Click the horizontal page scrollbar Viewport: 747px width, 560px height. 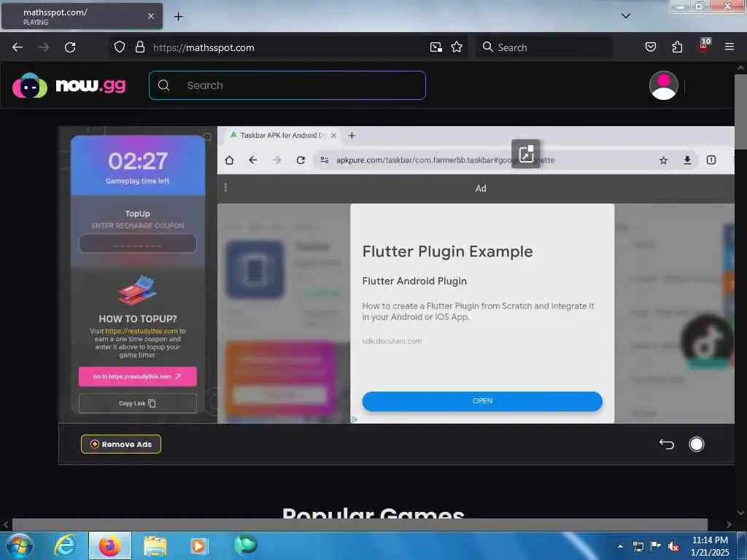click(360, 525)
